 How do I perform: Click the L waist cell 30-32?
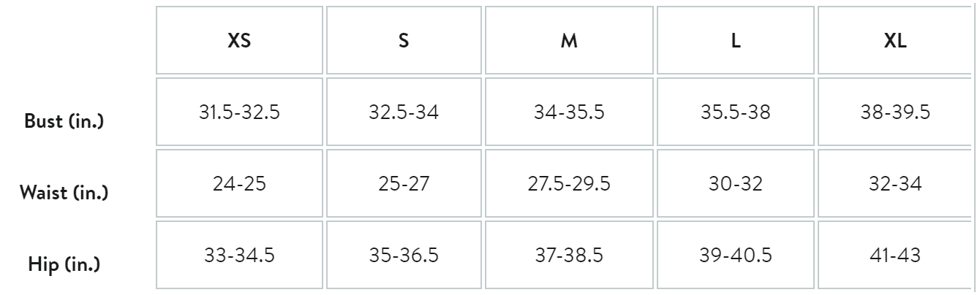click(736, 184)
